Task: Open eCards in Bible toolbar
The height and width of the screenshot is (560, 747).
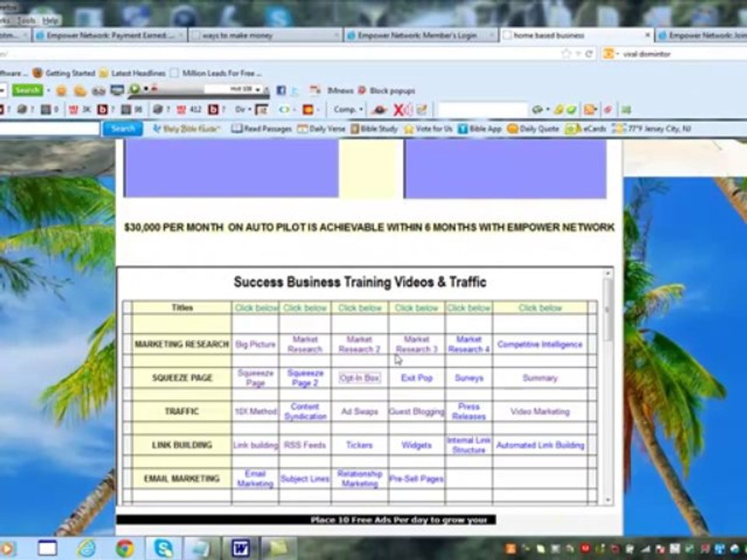Action: point(585,128)
